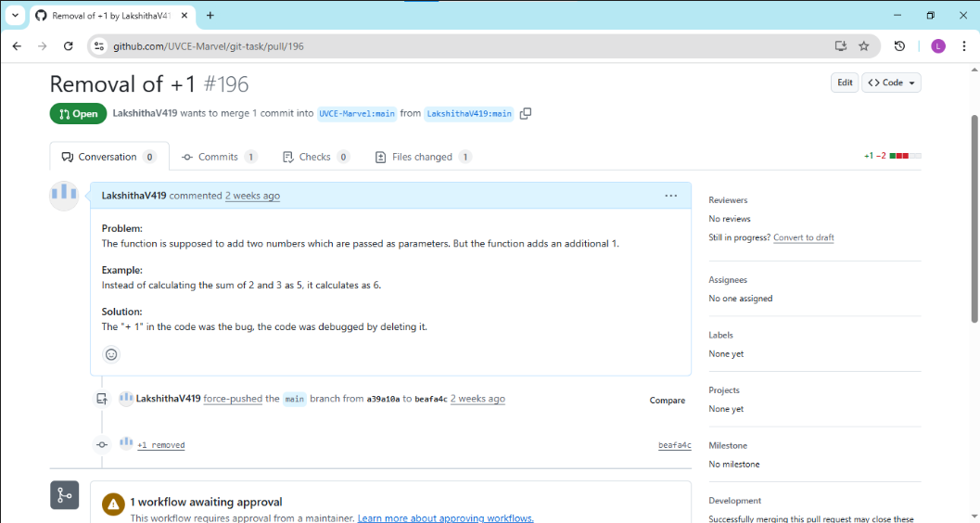Click the small avatar beside '+1 removed' commit
The width and height of the screenshot is (980, 523).
(126, 443)
